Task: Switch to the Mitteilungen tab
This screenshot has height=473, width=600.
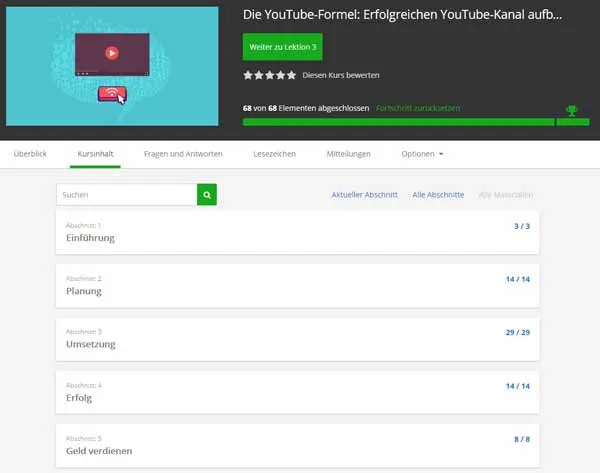Action: point(349,154)
